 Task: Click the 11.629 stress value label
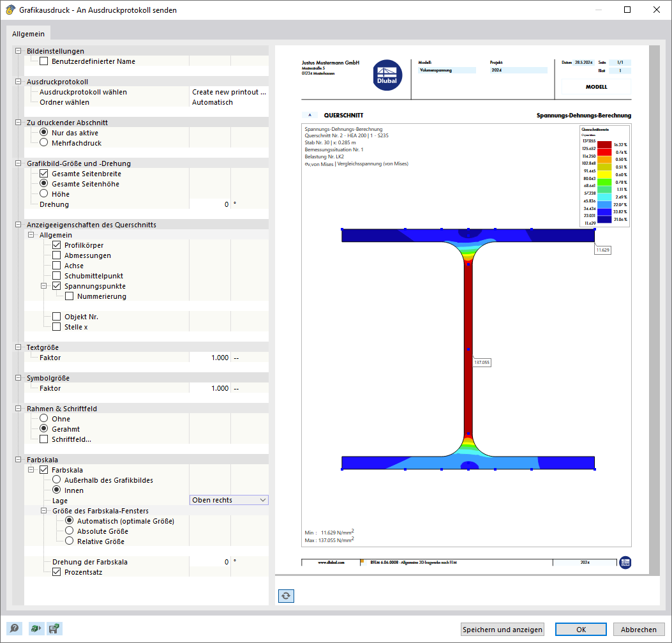click(x=602, y=250)
